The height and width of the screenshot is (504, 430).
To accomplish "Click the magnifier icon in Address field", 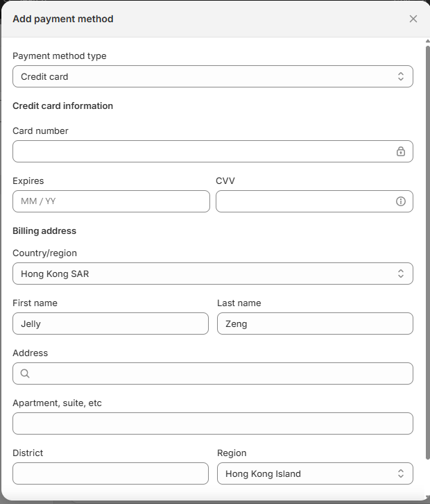I will pyautogui.click(x=25, y=373).
